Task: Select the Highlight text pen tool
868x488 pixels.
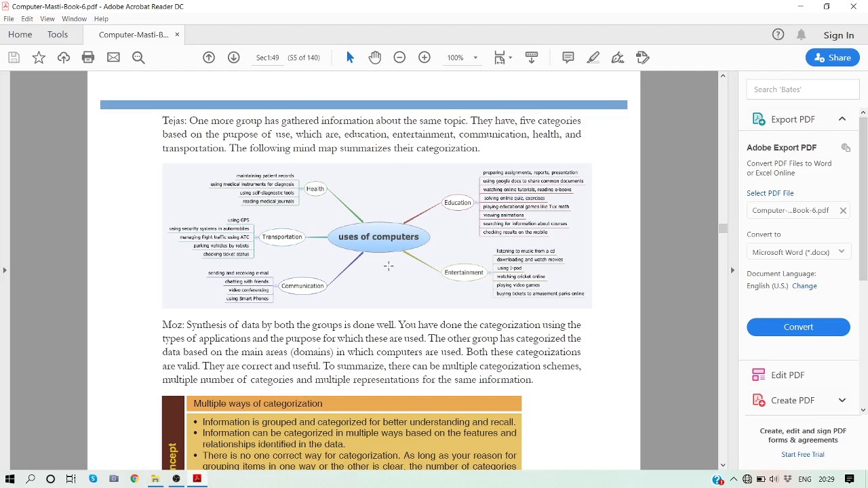Action: 593,58
